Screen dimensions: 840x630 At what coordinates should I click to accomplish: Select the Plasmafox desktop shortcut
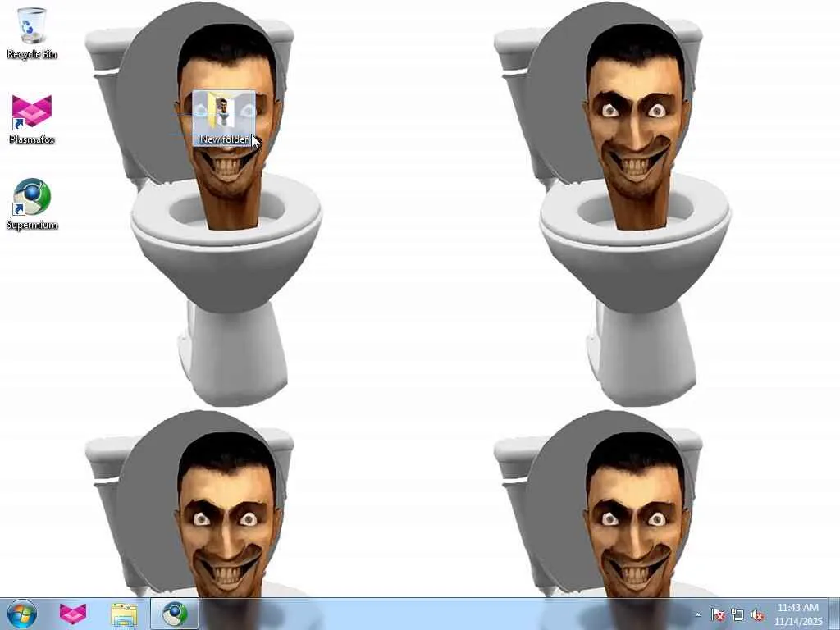coord(32,119)
